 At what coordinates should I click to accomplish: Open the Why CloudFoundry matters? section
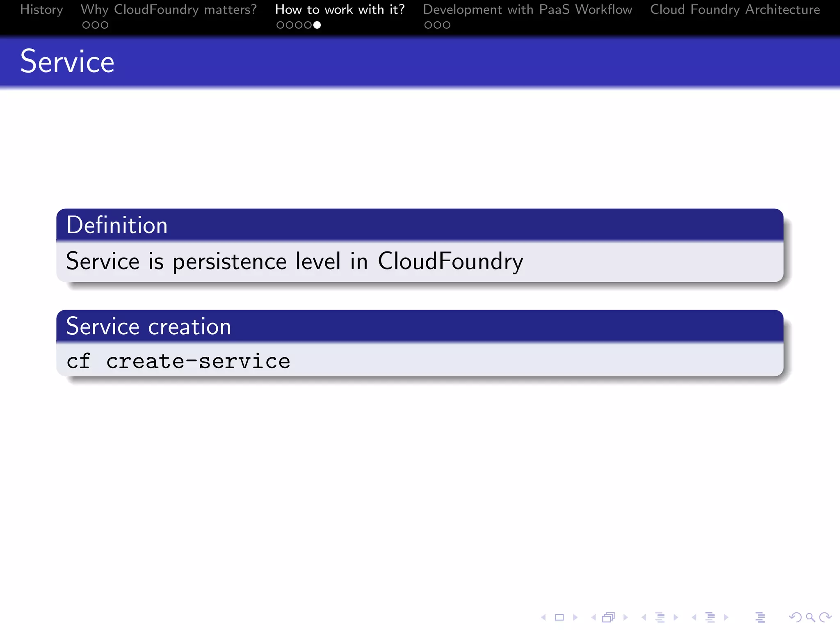(x=169, y=9)
